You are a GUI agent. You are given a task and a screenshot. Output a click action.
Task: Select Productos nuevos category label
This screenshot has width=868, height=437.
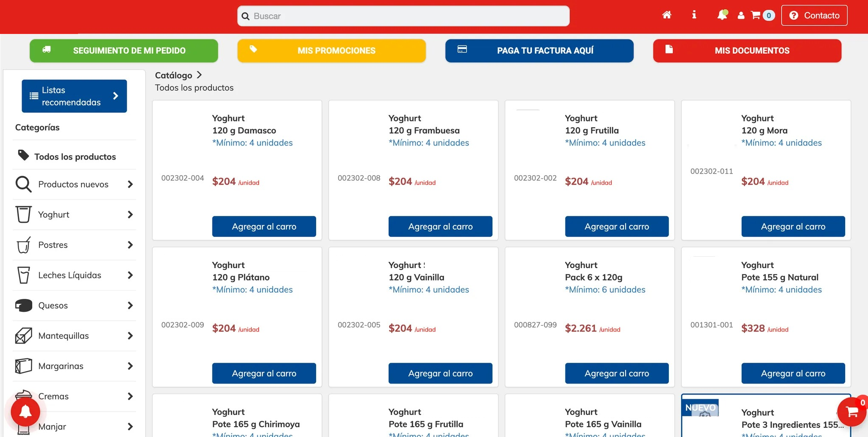tap(73, 184)
